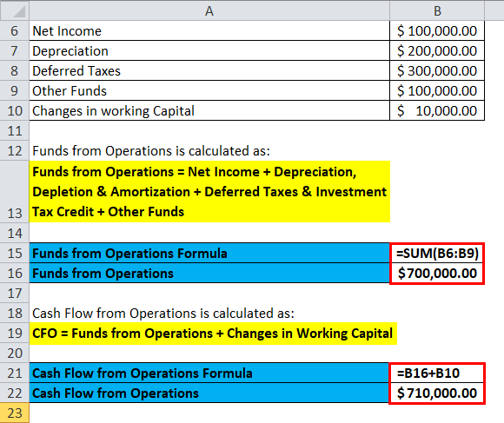Screen dimensions: 504x423
Task: Click 'Cash Flow from Operations Formula' label
Action: pos(209,373)
